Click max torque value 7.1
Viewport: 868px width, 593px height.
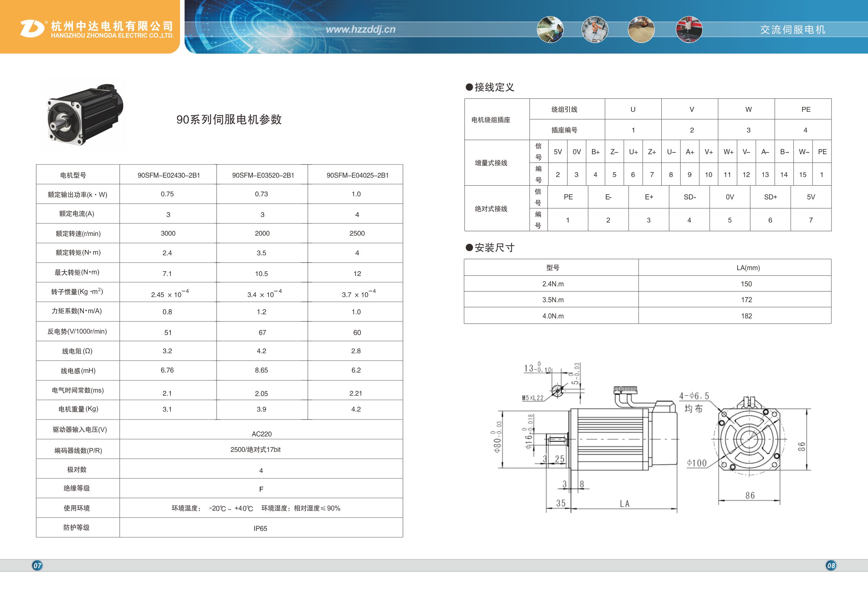click(167, 274)
